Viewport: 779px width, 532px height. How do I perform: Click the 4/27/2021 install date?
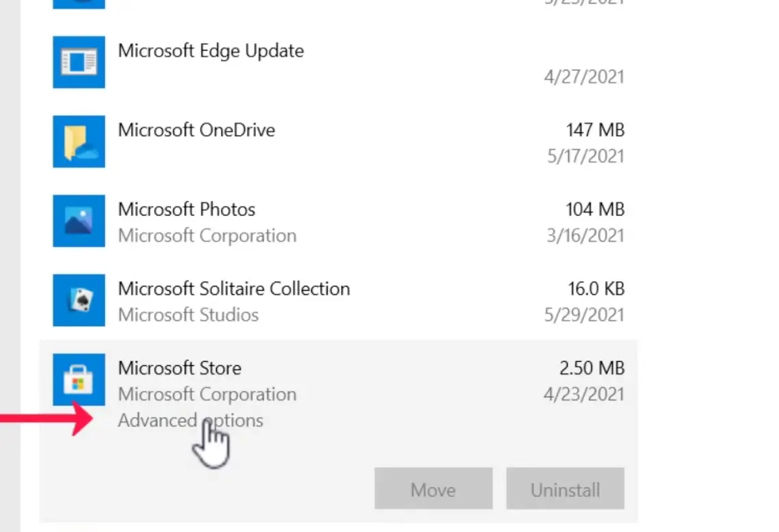[584, 77]
